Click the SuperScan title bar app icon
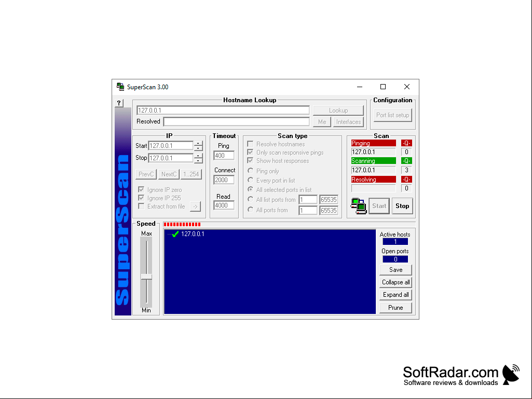532x399 pixels. point(120,87)
